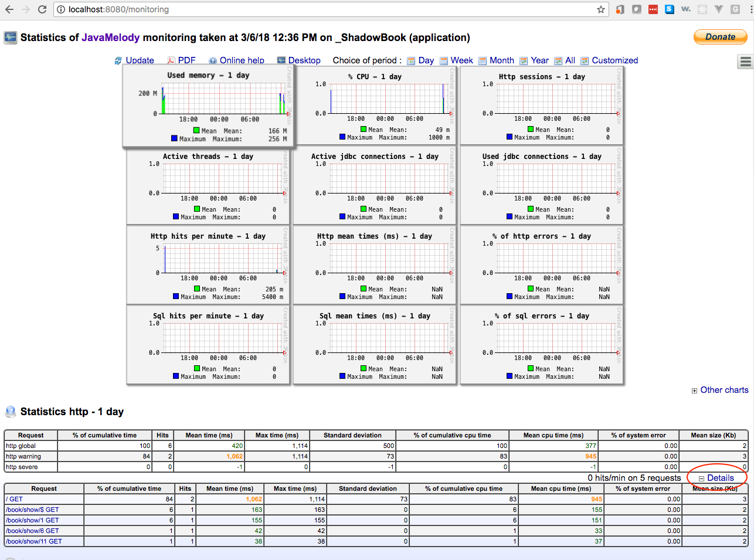Collapse the Details request list
754x560 pixels.
point(716,478)
